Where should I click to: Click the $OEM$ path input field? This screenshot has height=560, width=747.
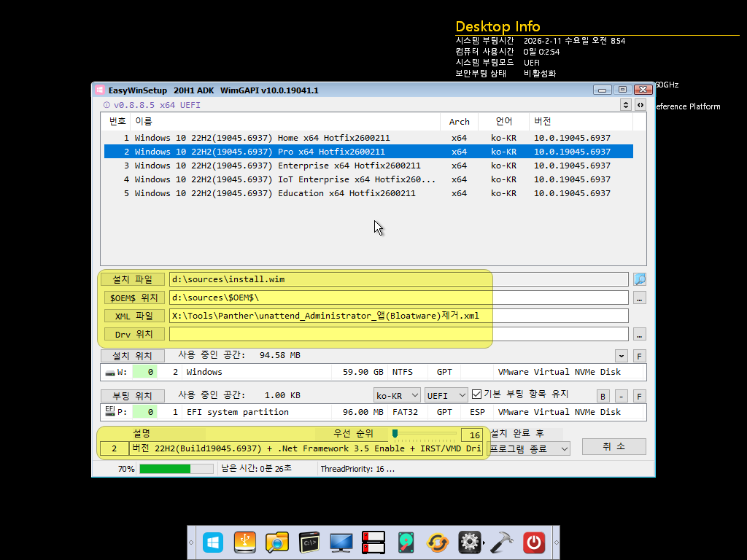(399, 297)
